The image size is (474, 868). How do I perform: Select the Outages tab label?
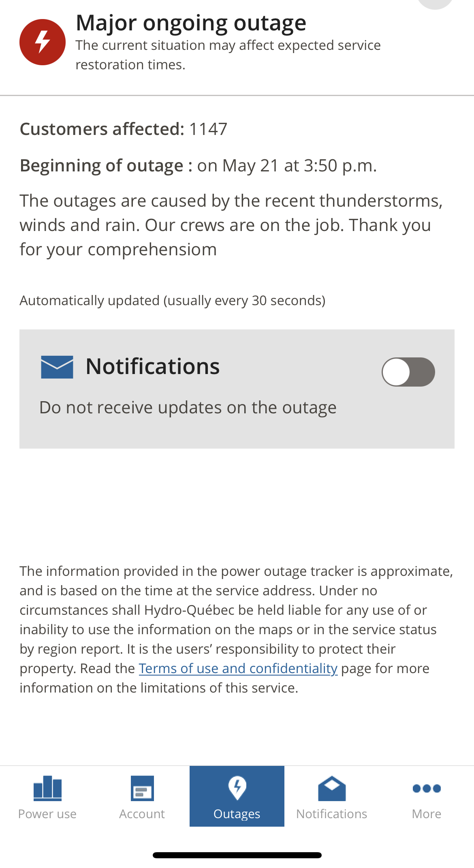[237, 814]
